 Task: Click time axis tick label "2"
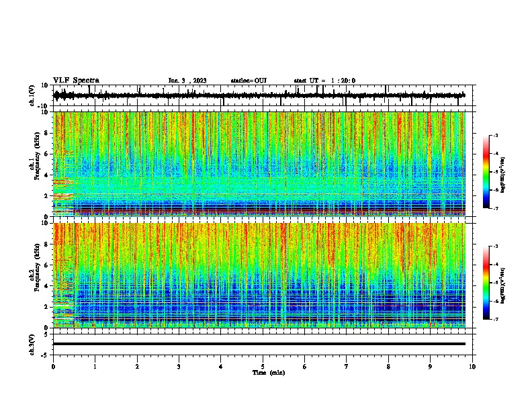pyautogui.click(x=137, y=367)
